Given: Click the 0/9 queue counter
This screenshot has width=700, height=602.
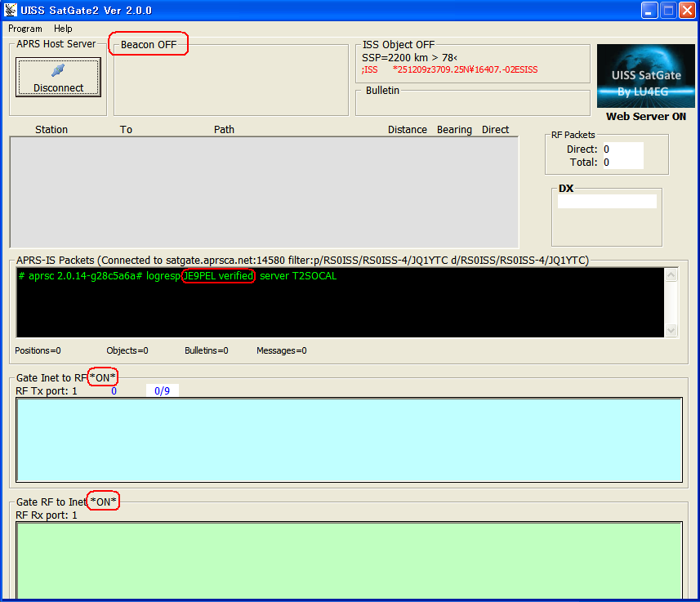Looking at the screenshot, I should [x=162, y=390].
